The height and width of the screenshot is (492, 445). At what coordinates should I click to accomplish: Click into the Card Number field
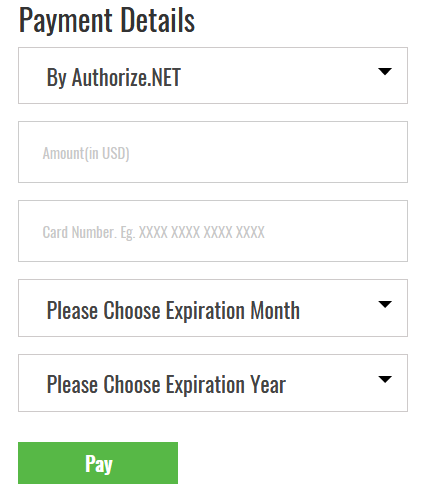coord(213,231)
